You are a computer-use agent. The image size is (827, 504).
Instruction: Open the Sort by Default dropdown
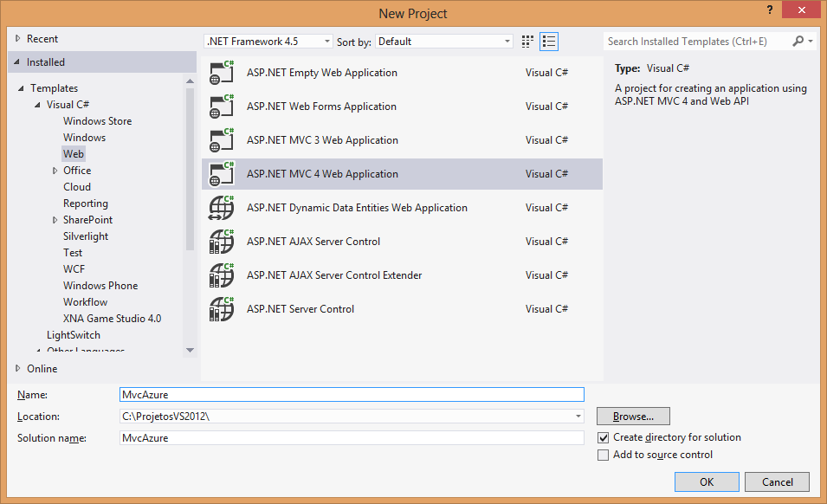click(507, 41)
